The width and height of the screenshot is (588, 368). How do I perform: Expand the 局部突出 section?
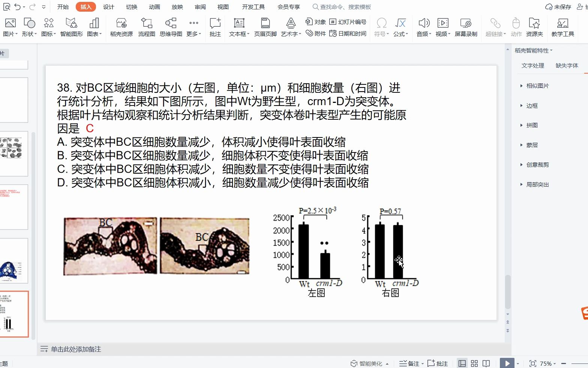tap(535, 184)
